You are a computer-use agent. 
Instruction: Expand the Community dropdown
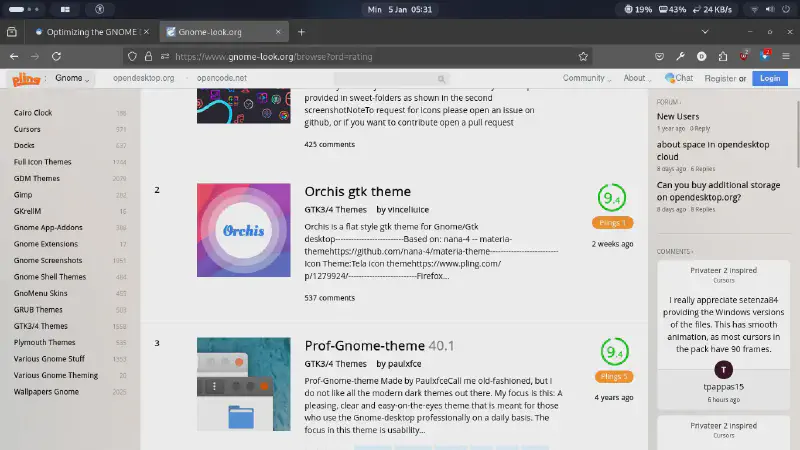click(x=587, y=78)
